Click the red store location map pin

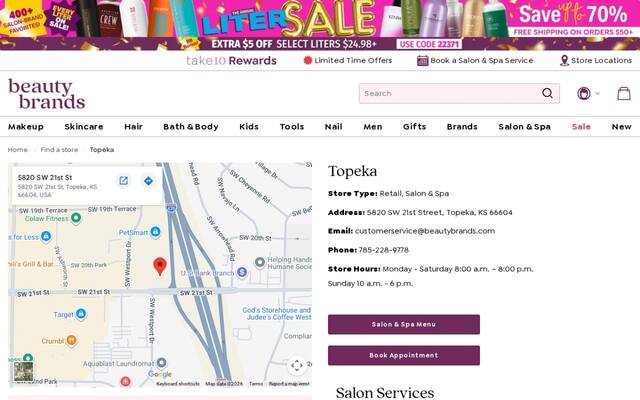(160, 266)
